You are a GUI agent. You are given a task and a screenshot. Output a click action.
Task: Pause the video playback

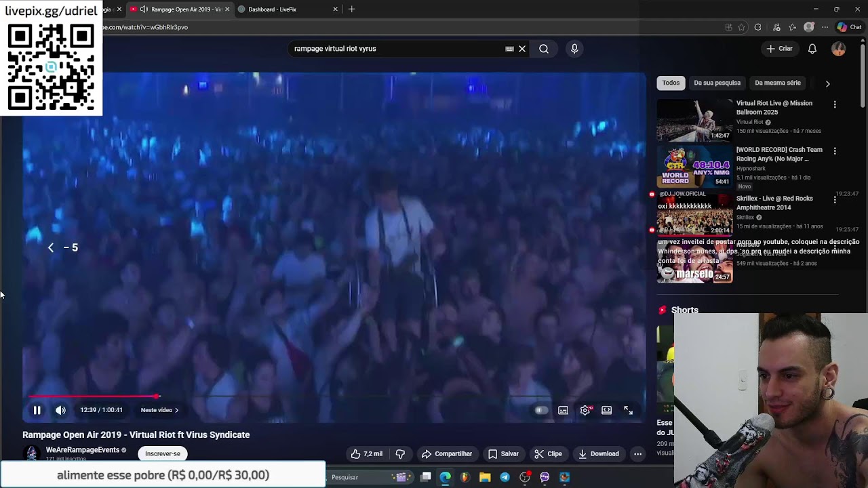point(37,410)
